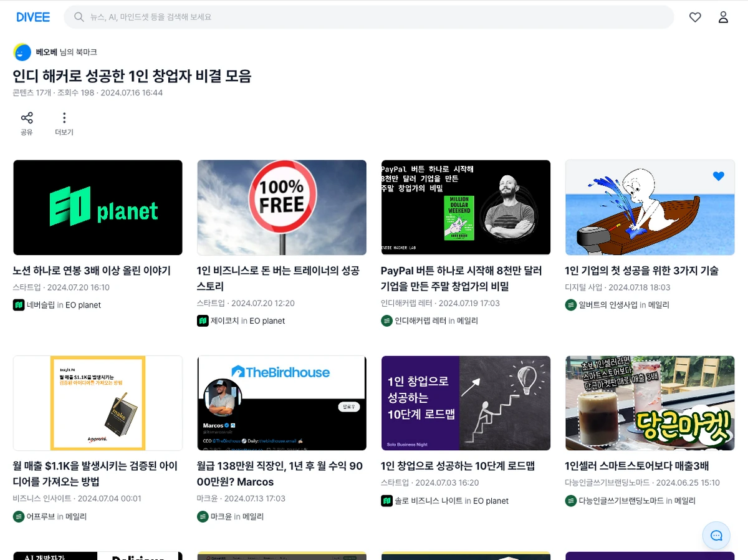Image resolution: width=748 pixels, height=560 pixels.
Task: Open the user profile icon
Action: click(x=723, y=17)
